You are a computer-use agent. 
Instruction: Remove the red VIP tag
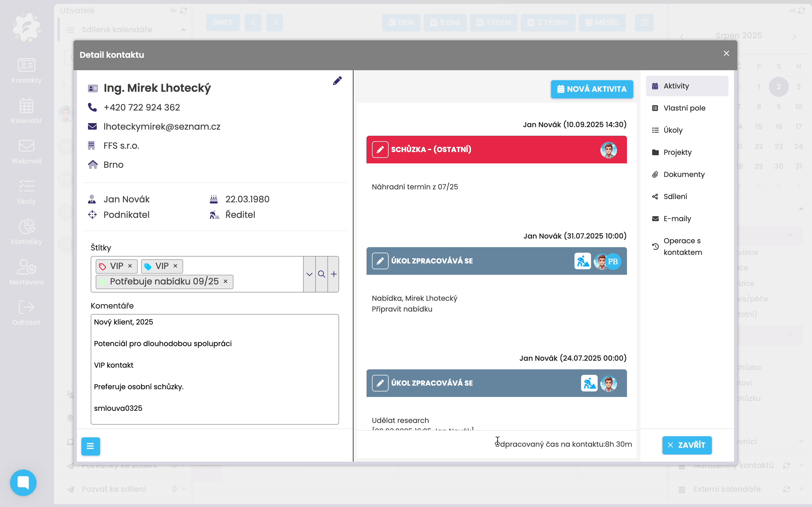click(130, 266)
